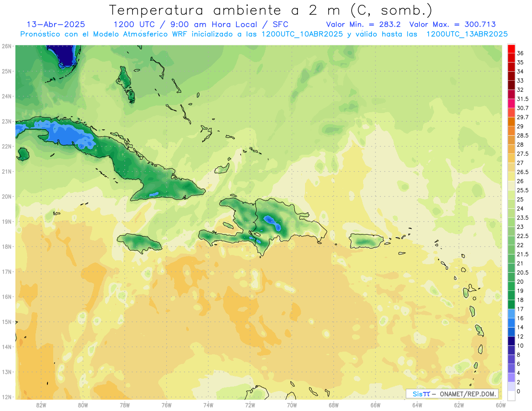Image resolution: width=532 pixels, height=411 pixels.
Task: Click legend label '28.5'
Action: point(523,135)
